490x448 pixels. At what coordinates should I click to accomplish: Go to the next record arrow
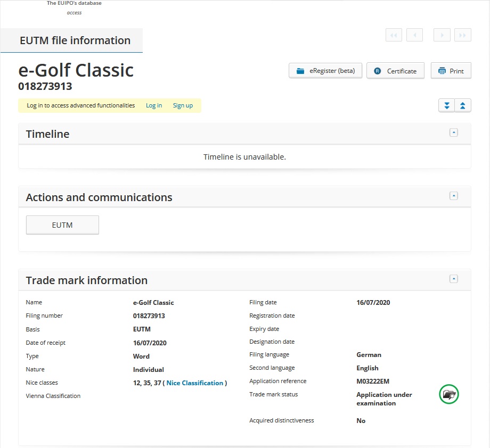tap(442, 35)
